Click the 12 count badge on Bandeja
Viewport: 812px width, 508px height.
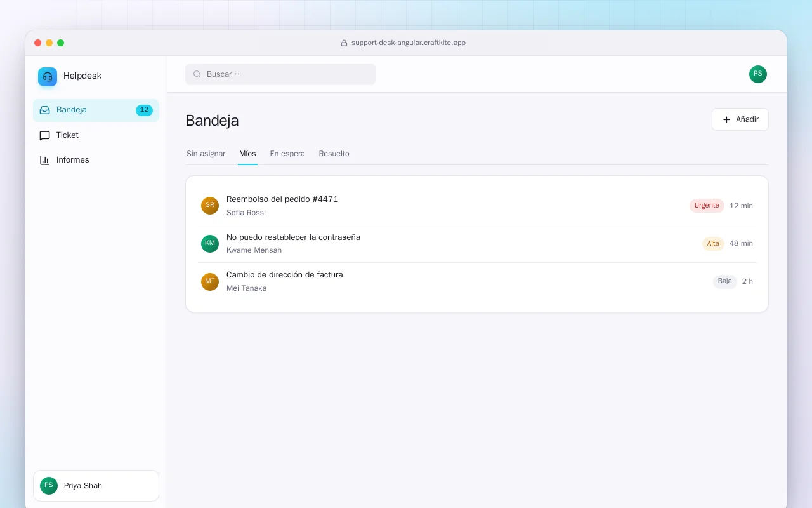144,110
